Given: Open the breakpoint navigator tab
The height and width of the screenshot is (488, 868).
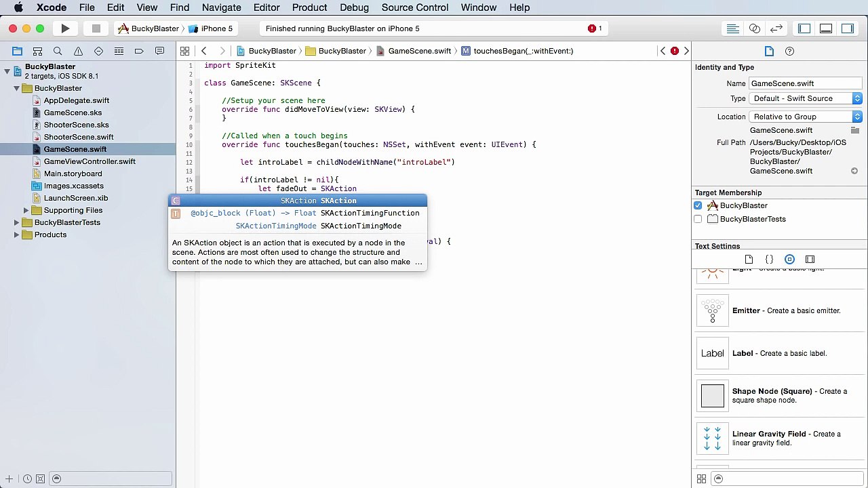Looking at the screenshot, I should click(139, 51).
